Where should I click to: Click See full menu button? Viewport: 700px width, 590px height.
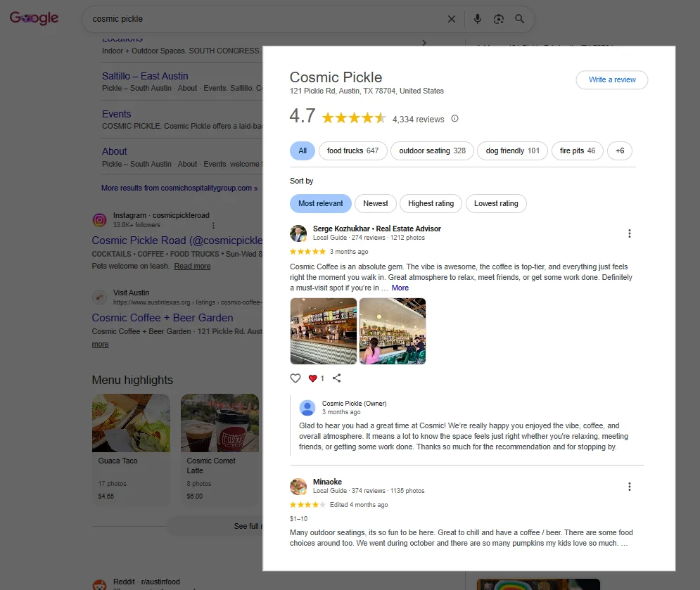[215, 526]
